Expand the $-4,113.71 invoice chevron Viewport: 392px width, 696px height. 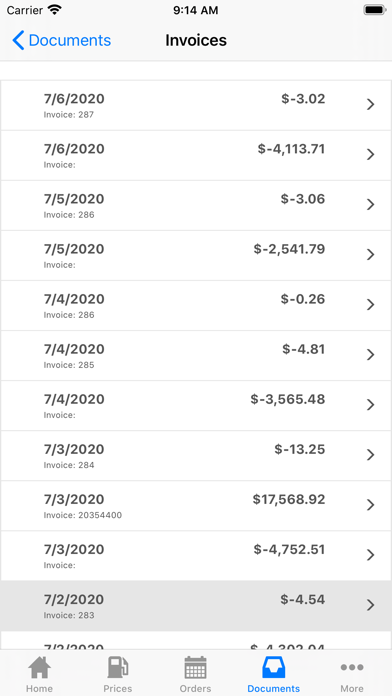coord(370,154)
